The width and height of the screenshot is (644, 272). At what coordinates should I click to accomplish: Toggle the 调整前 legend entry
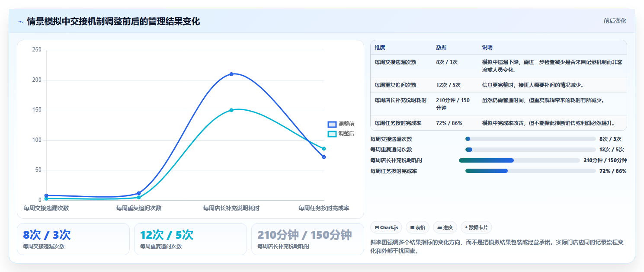pos(341,124)
